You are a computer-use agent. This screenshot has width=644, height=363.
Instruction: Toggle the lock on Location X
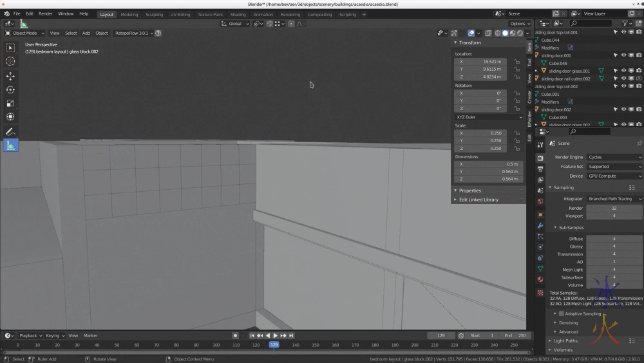[x=516, y=62]
